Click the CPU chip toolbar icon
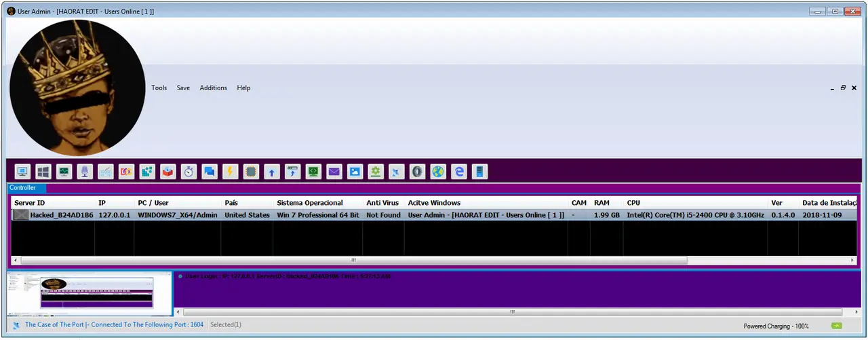 pyautogui.click(x=251, y=172)
